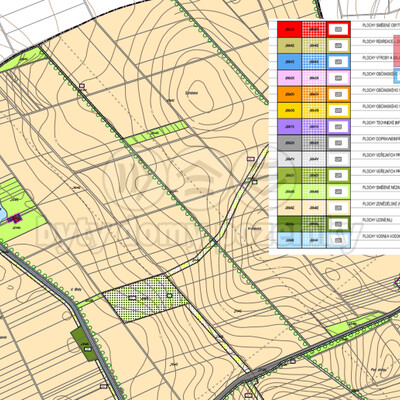Viewport: 400px width, 400px height.
Task: Pick the dark forest green hatched legend swatch
Action: click(314, 224)
